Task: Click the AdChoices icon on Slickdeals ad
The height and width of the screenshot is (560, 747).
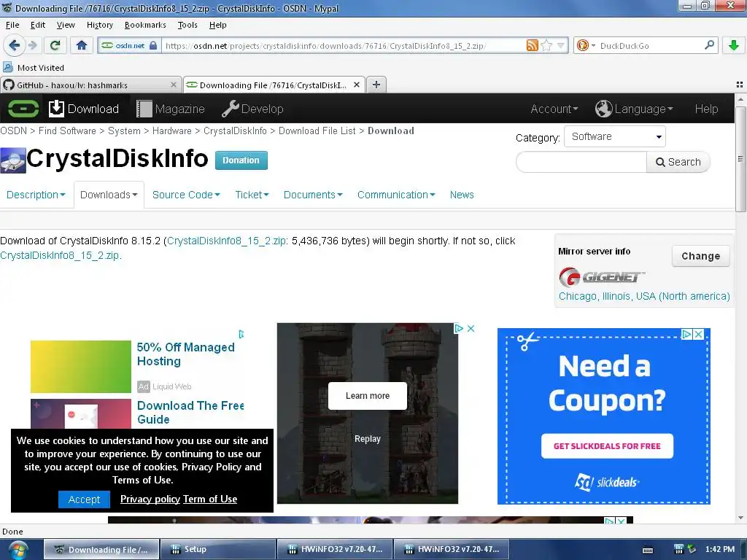Action: [686, 334]
